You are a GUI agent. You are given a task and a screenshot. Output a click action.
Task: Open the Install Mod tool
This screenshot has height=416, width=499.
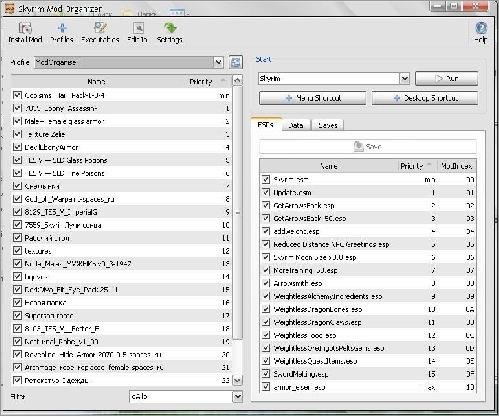pos(25,32)
